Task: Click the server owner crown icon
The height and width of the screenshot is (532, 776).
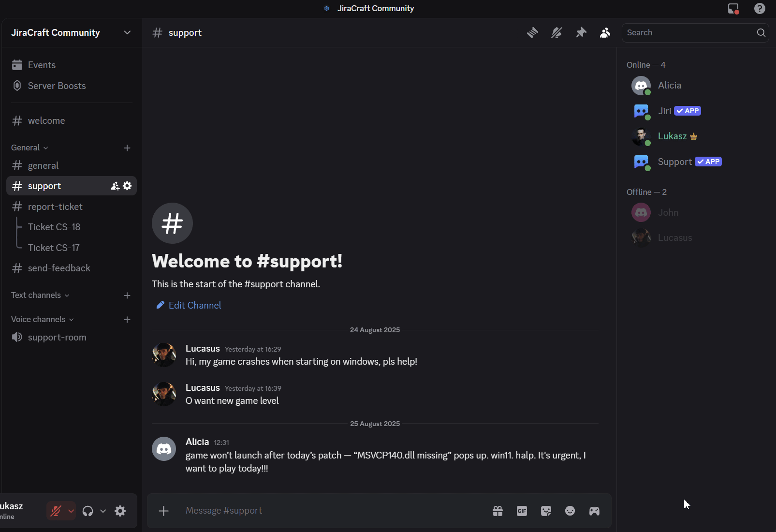Action: tap(694, 136)
